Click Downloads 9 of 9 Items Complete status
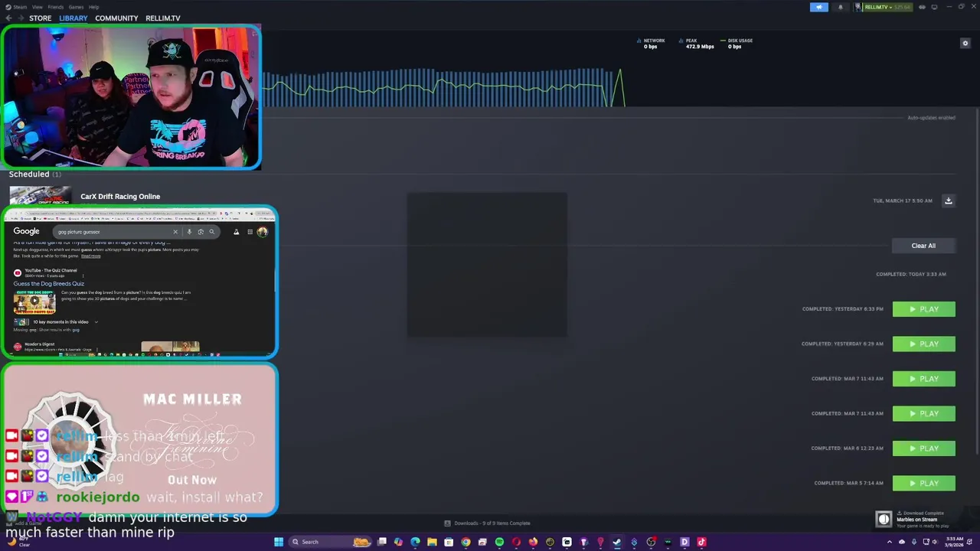This screenshot has height=551, width=980. 487,523
